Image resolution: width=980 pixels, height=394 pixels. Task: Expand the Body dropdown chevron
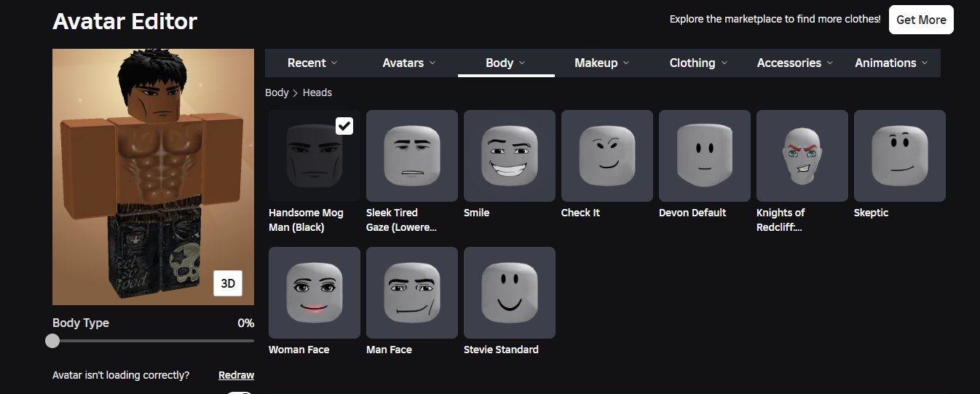522,63
